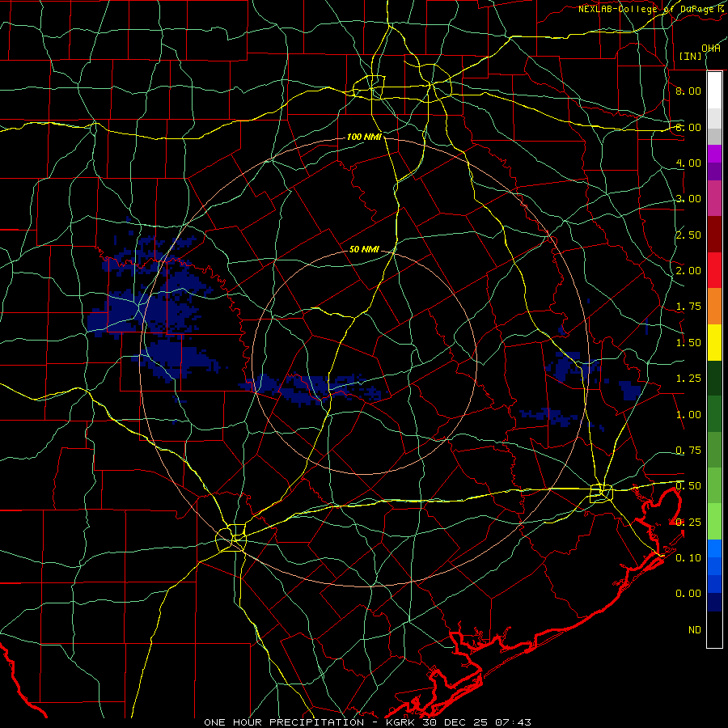
Task: Click the 2.00 legend value
Action: (x=688, y=271)
